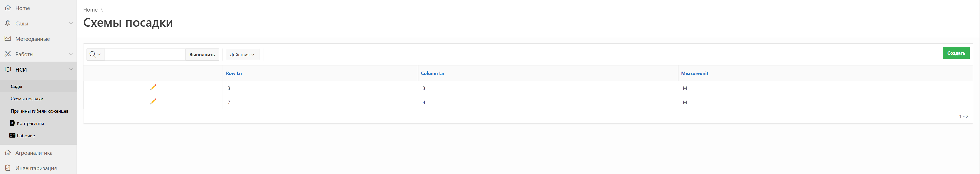Focus the report search text field
The width and height of the screenshot is (980, 174).
point(145,54)
